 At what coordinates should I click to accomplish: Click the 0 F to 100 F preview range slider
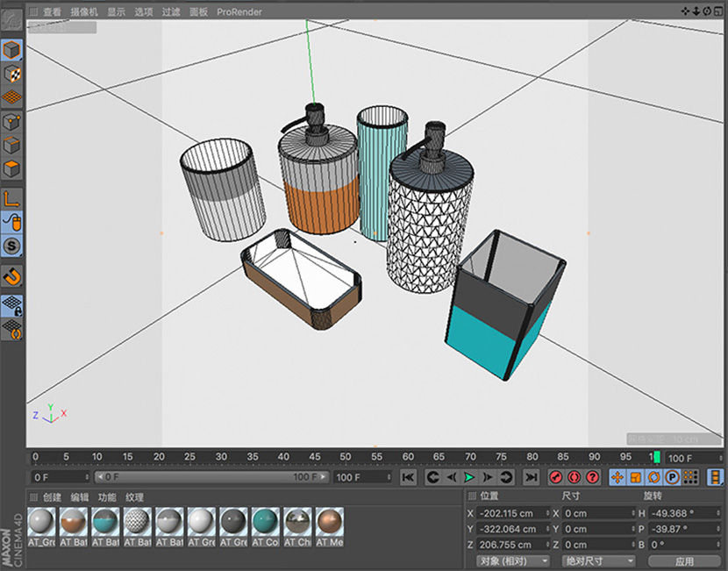pyautogui.click(x=211, y=477)
